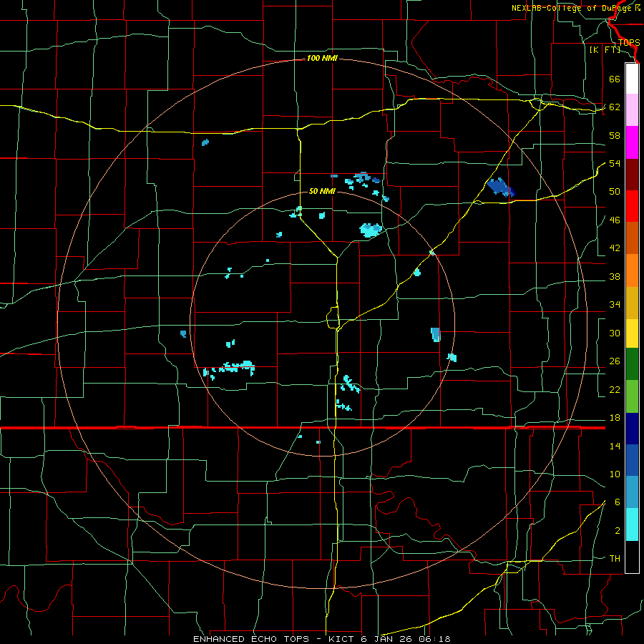Pick the navy blue legend swatch

click(x=632, y=429)
